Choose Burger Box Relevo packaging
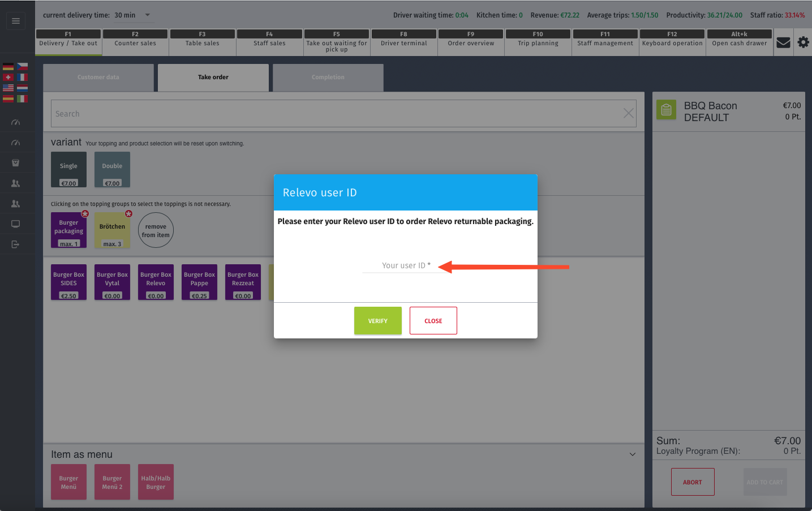Screen dimensions: 812x511 point(156,282)
